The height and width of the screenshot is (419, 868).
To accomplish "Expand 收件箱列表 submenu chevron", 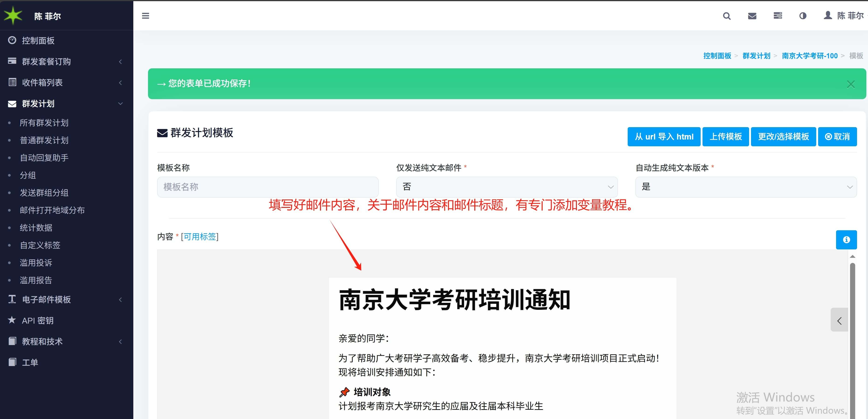I will 120,82.
